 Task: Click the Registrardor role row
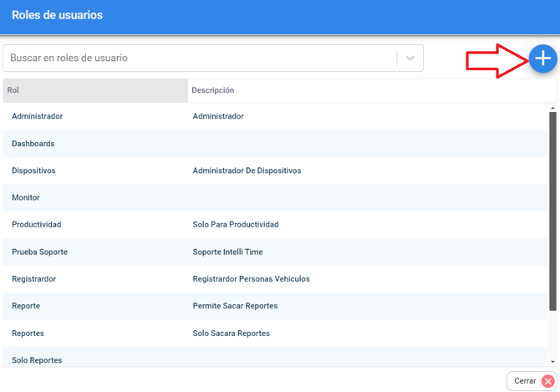(34, 279)
